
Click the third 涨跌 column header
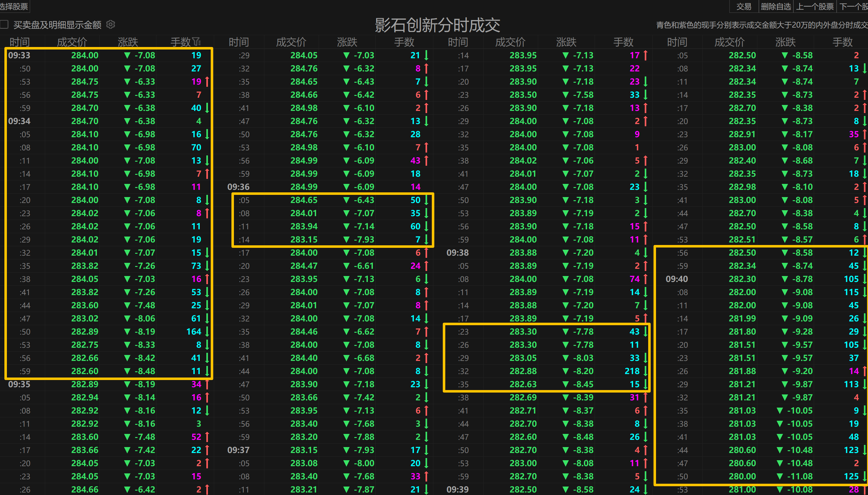click(x=566, y=42)
